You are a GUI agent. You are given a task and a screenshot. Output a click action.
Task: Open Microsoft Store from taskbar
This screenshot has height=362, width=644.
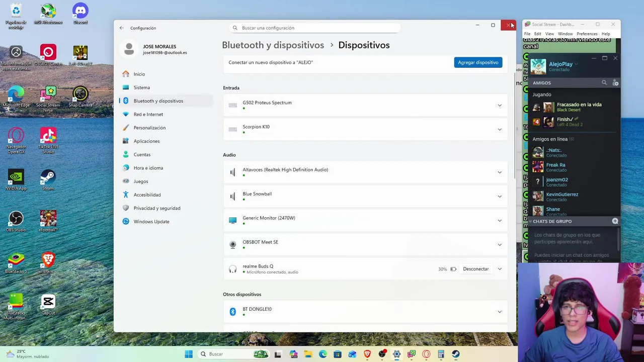[338, 354]
